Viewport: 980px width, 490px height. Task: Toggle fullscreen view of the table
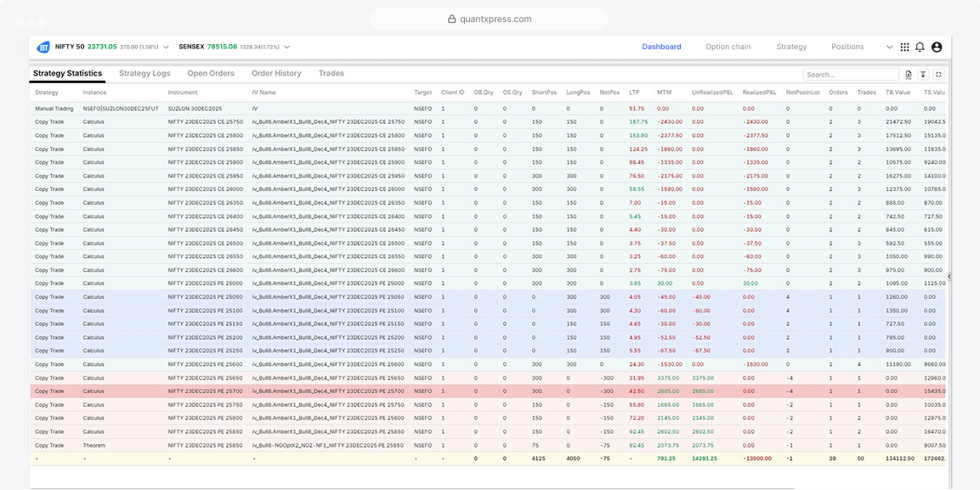[938, 74]
